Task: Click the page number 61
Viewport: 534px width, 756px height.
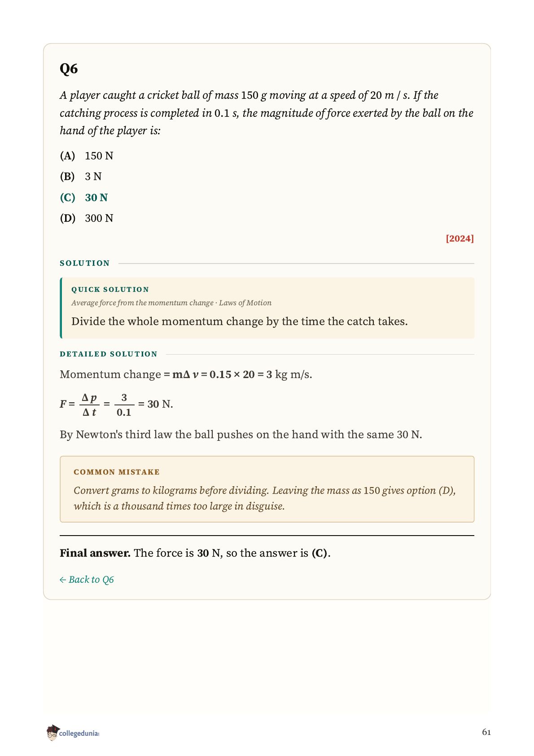Action: pyautogui.click(x=486, y=732)
